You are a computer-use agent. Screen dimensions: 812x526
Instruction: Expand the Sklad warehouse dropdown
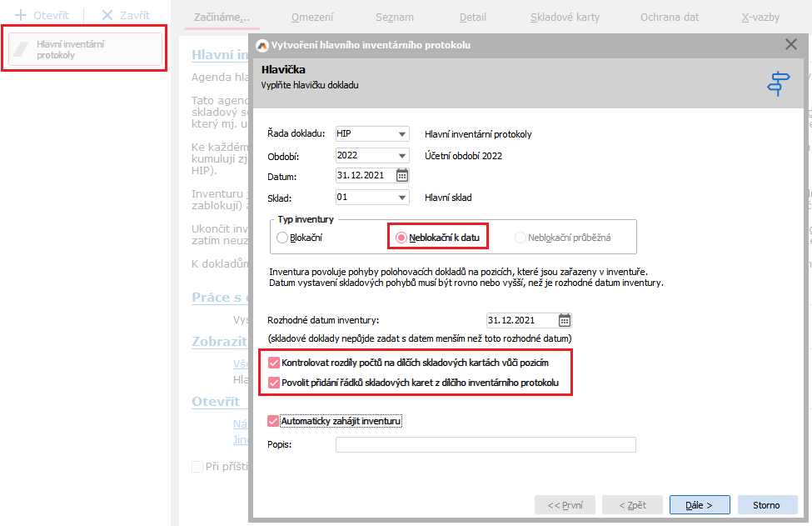402,198
